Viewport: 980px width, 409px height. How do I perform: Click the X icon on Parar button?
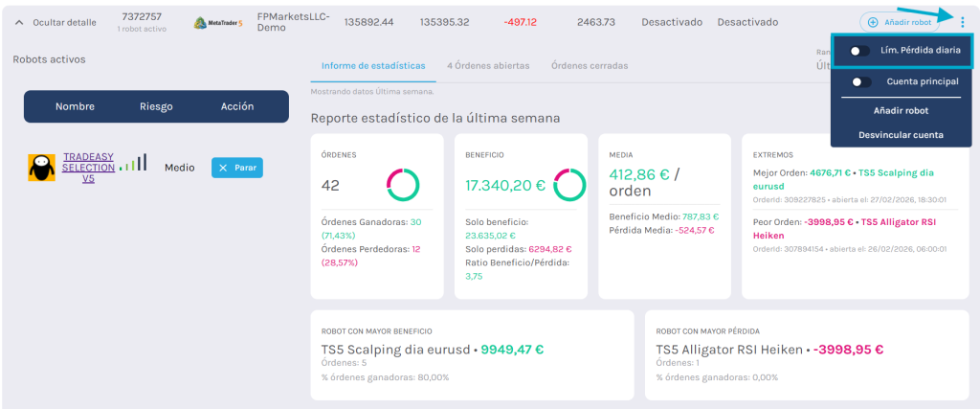click(x=223, y=168)
